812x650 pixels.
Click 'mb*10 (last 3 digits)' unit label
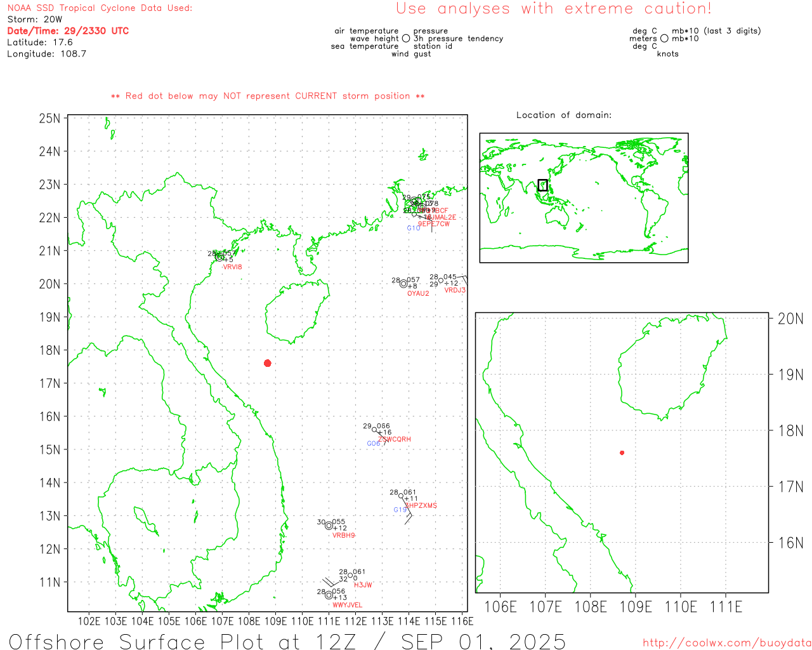tap(716, 31)
